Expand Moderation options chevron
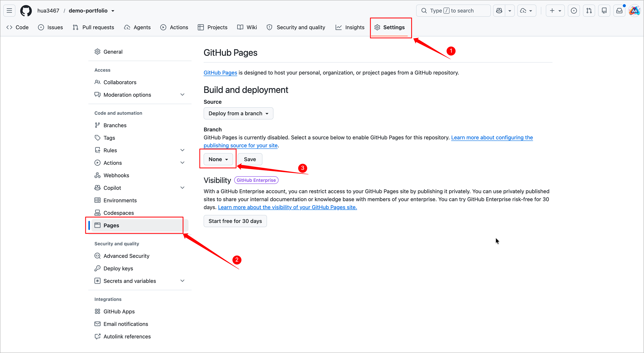 [182, 95]
